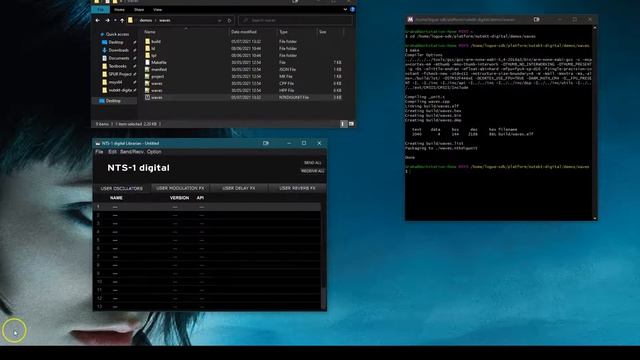Open SPUR Project folder in sidebar
The height and width of the screenshot is (360, 640).
(120, 74)
